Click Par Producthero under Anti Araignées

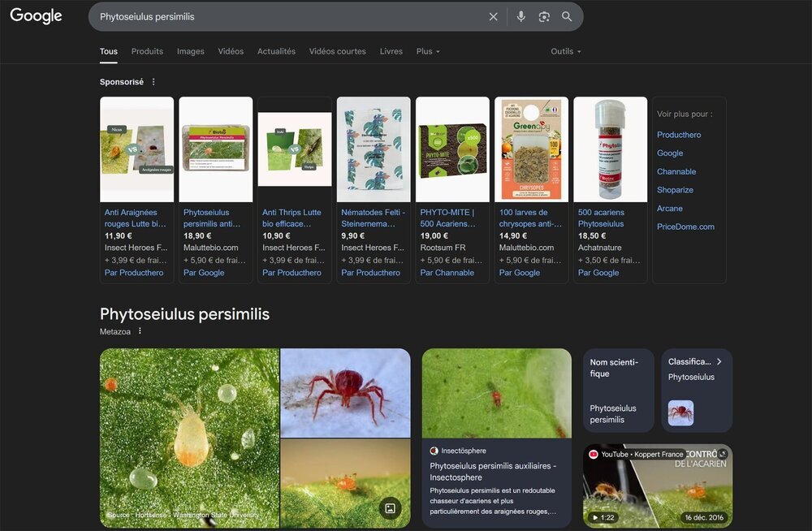(x=134, y=273)
